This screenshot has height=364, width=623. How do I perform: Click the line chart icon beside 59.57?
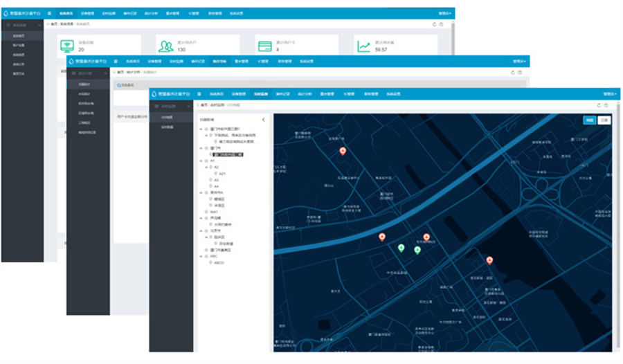364,46
